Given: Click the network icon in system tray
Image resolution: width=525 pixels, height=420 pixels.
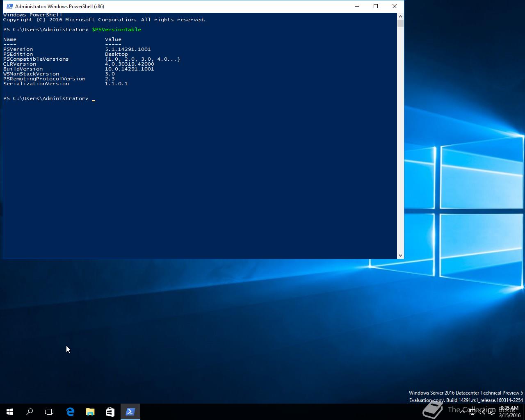Looking at the screenshot, I should (x=472, y=412).
